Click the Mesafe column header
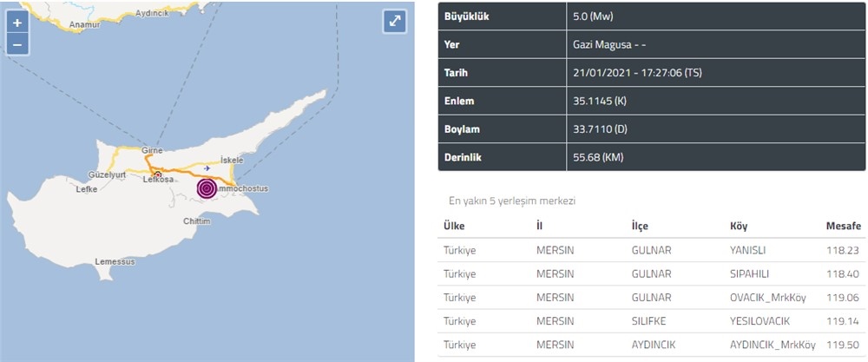Viewport: 868px width, 362px height. pyautogui.click(x=843, y=226)
